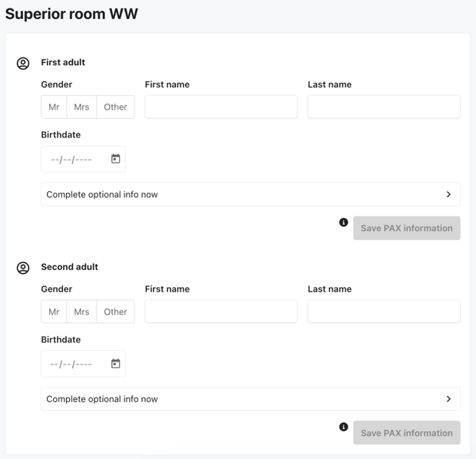Screen dimensions: 476x459
Task: Expand second adult's Complete optional info now
Action: (x=250, y=399)
